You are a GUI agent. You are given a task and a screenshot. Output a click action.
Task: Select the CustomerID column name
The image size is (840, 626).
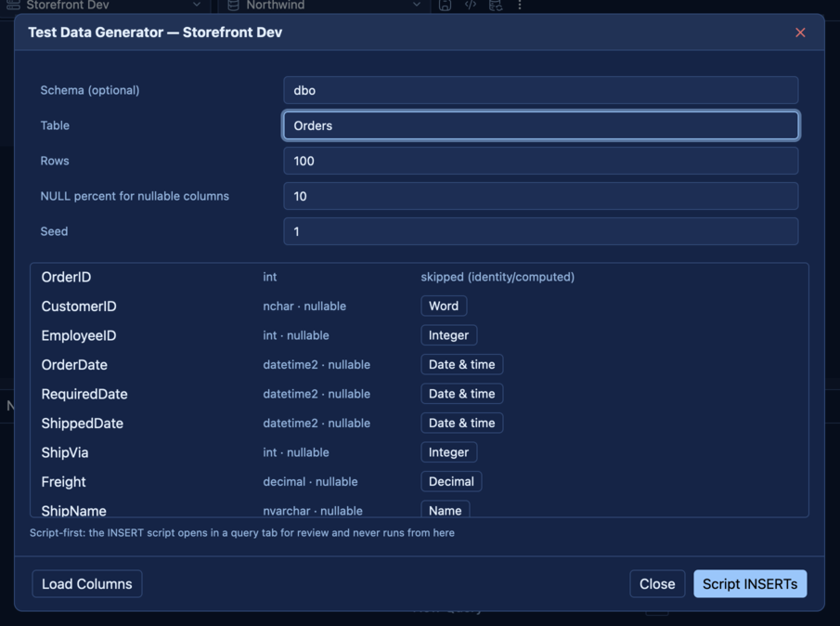tap(79, 306)
